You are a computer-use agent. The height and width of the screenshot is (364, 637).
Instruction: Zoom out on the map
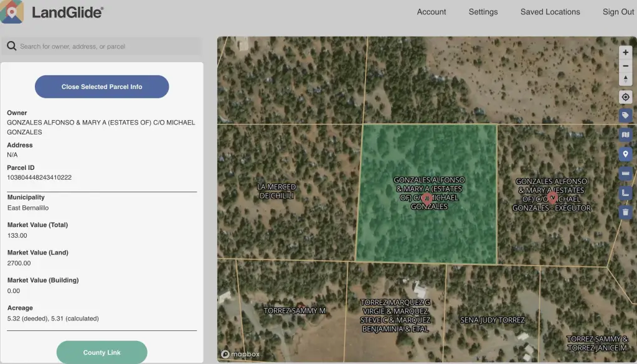point(626,66)
